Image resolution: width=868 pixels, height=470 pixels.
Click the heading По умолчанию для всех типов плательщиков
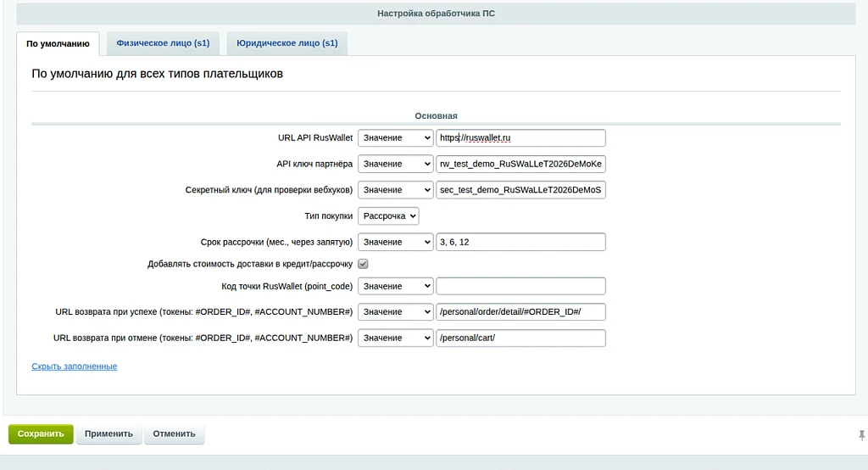[157, 74]
